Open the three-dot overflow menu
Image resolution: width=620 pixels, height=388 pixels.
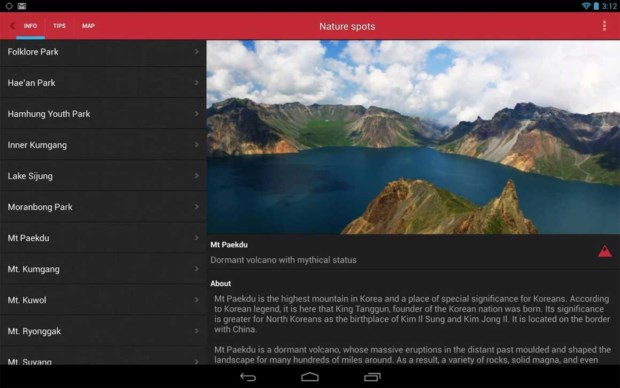pyautogui.click(x=604, y=26)
